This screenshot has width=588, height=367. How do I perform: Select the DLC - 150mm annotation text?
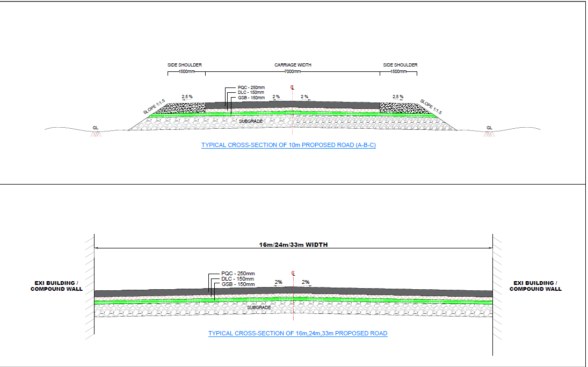250,92
